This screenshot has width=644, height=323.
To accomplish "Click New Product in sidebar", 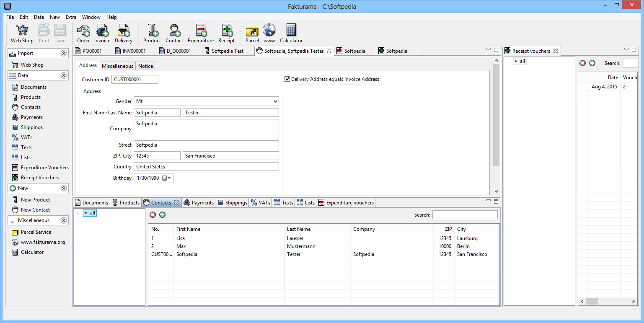I will click(x=31, y=200).
